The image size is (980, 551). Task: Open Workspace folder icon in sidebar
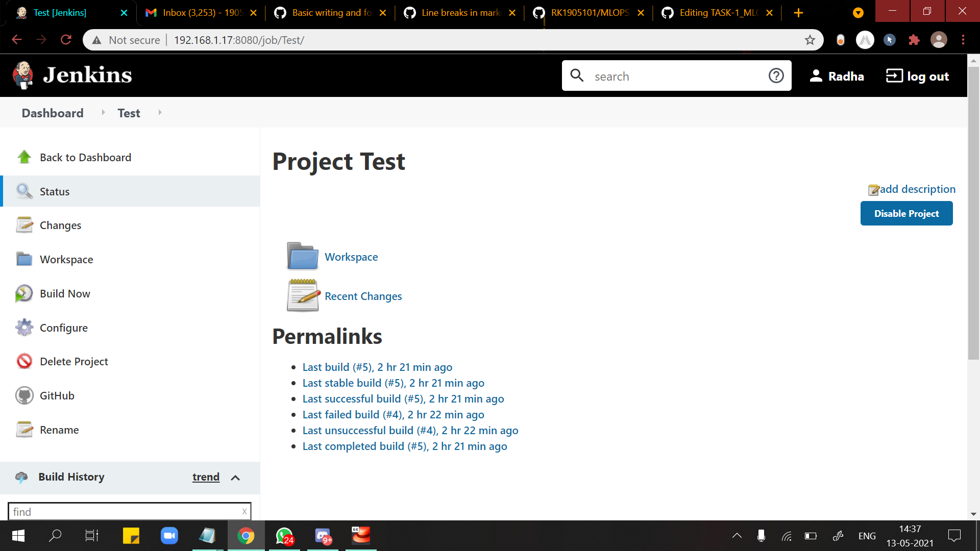coord(24,259)
